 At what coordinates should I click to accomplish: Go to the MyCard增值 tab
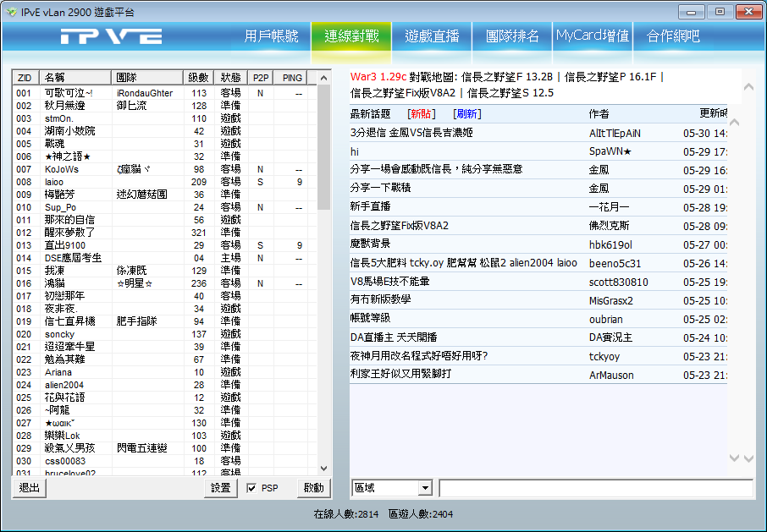click(593, 36)
